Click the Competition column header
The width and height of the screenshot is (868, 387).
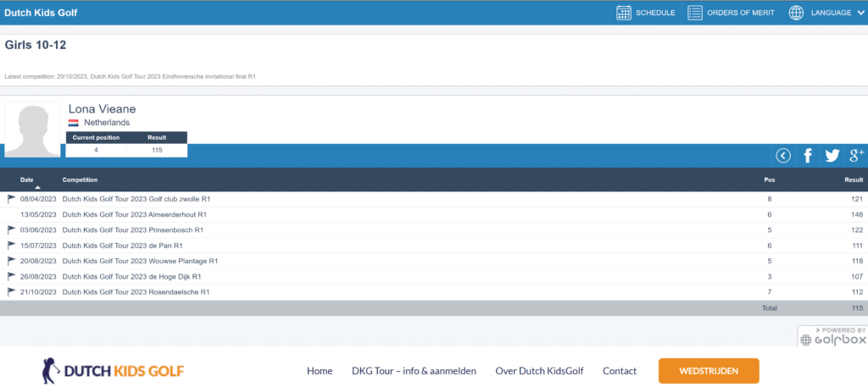tap(81, 180)
